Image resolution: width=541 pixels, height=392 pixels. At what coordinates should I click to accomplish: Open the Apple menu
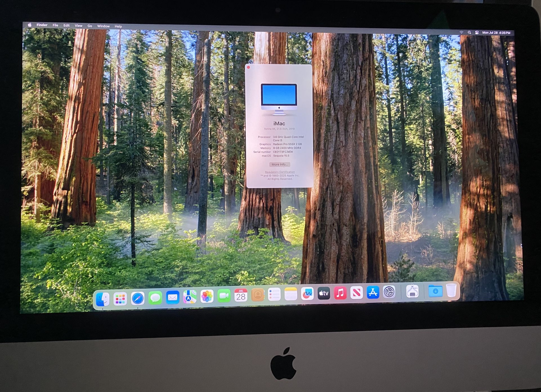click(30, 25)
